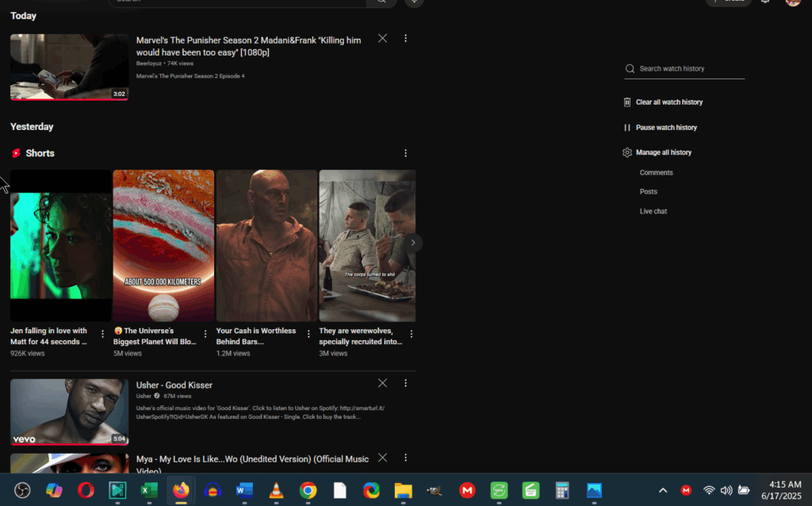
Task: Open the Usher channel name under Good Kisser
Action: [x=144, y=397]
